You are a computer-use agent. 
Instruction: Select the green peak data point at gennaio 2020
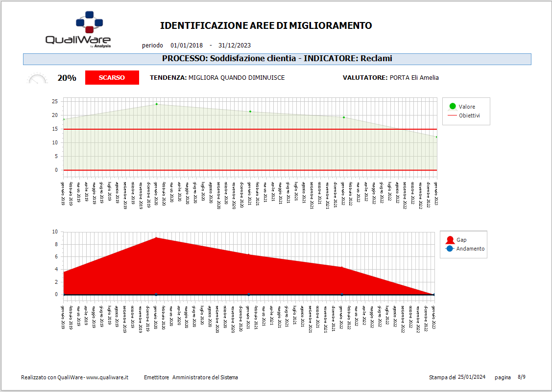pyautogui.click(x=156, y=104)
